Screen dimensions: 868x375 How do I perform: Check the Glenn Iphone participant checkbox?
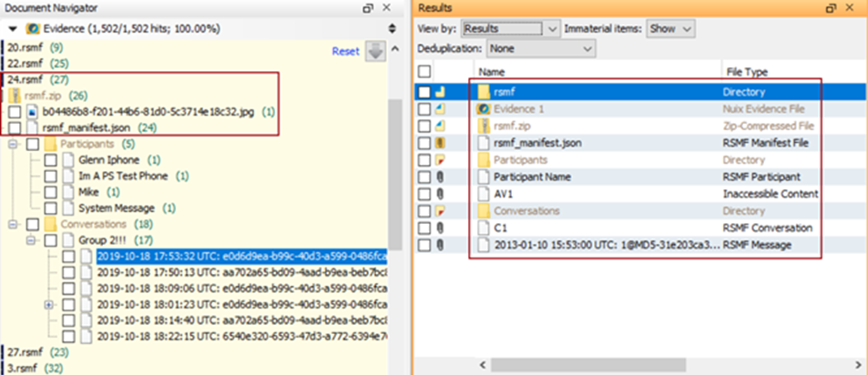pyautogui.click(x=51, y=160)
